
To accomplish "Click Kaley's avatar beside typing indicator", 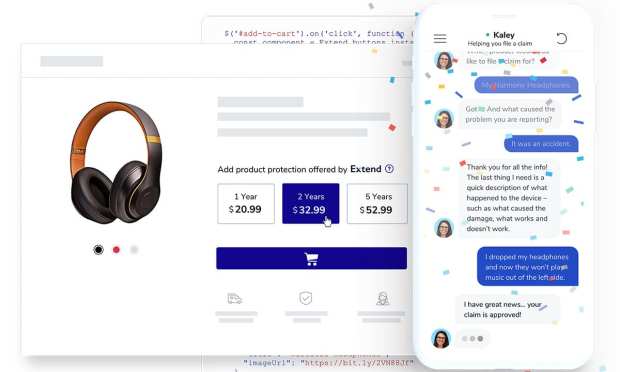I will (x=441, y=338).
